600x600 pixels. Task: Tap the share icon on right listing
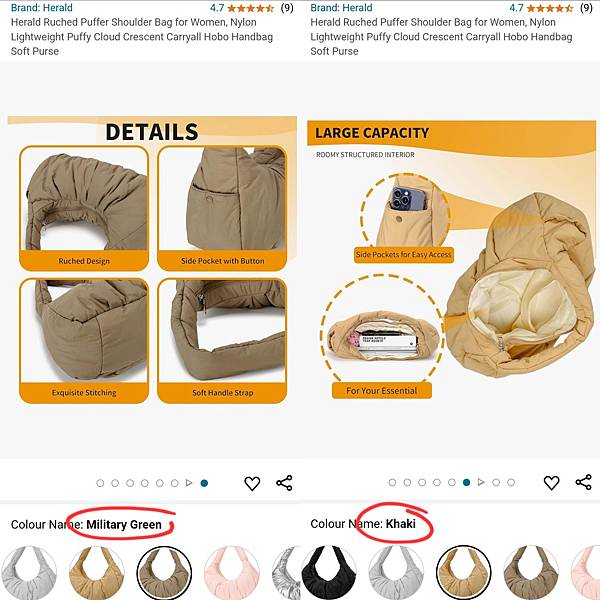pos(584,482)
